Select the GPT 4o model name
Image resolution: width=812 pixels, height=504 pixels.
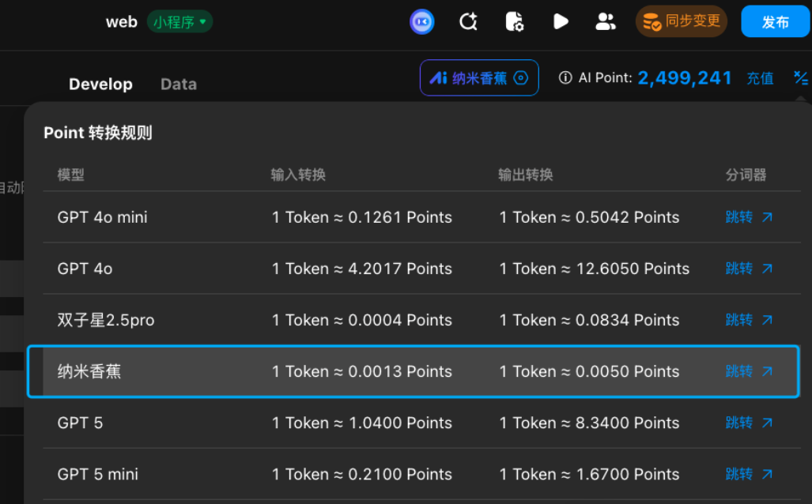pyautogui.click(x=85, y=269)
